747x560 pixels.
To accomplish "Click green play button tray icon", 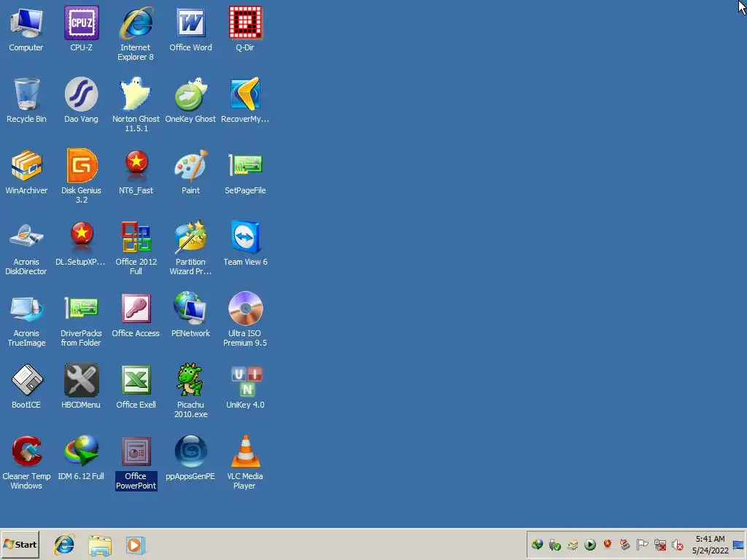I will point(589,545).
